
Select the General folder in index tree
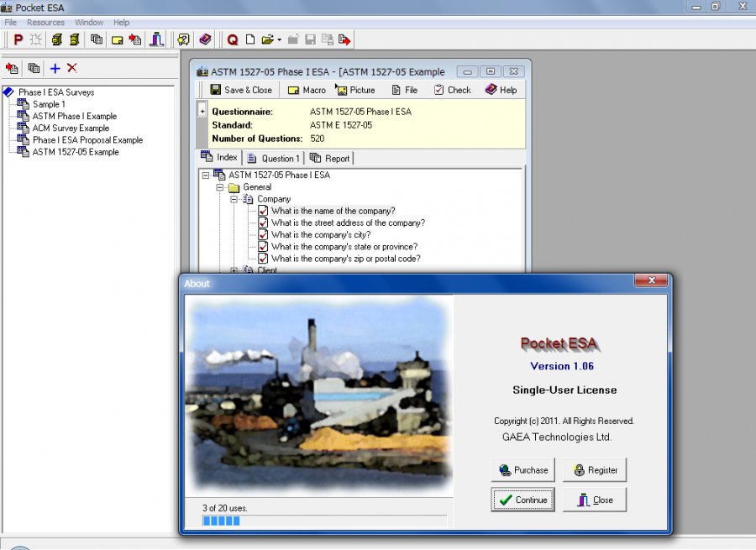pyautogui.click(x=257, y=187)
